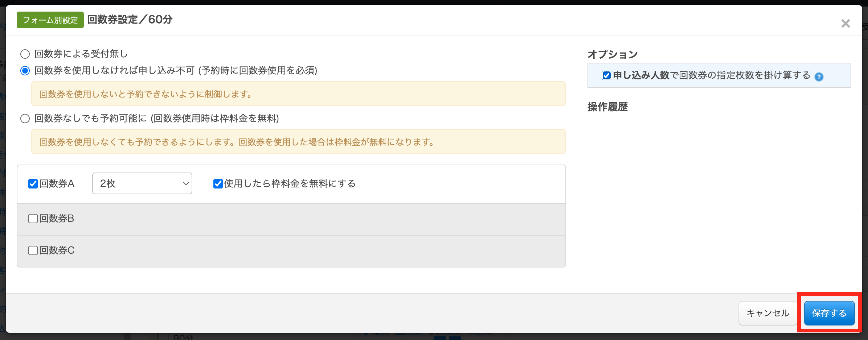The image size is (868, 340).
Task: Toggle '使用したら枠料金を無料にする' checkbox
Action: (218, 184)
